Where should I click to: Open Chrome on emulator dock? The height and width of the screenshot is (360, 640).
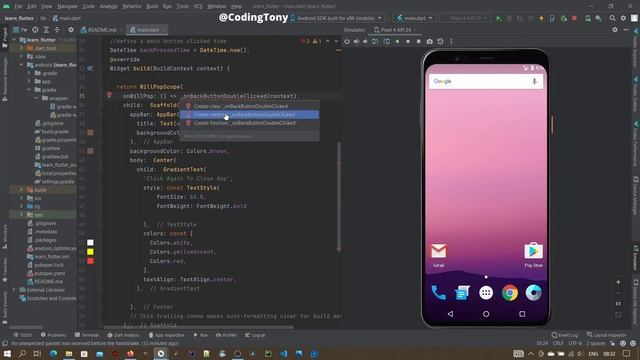pos(510,293)
